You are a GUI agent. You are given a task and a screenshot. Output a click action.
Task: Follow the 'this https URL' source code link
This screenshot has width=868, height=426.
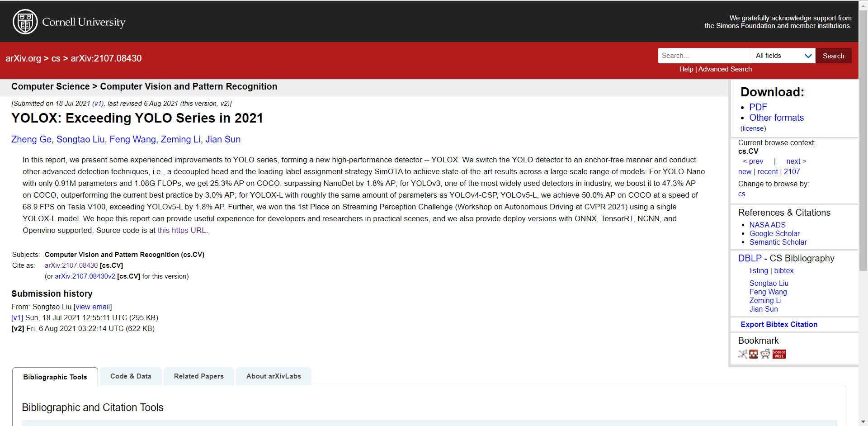coord(182,230)
